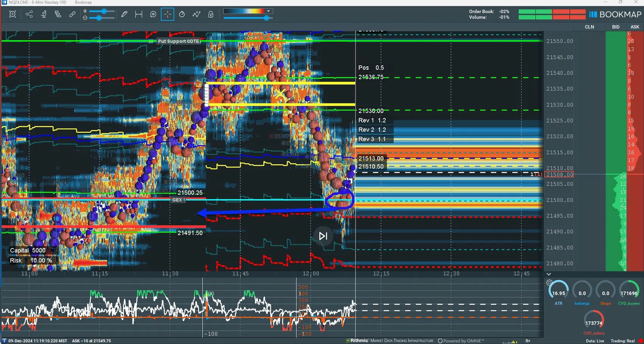Click the 21550.00 price axis value
This screenshot has width=644, height=344.
560,41
